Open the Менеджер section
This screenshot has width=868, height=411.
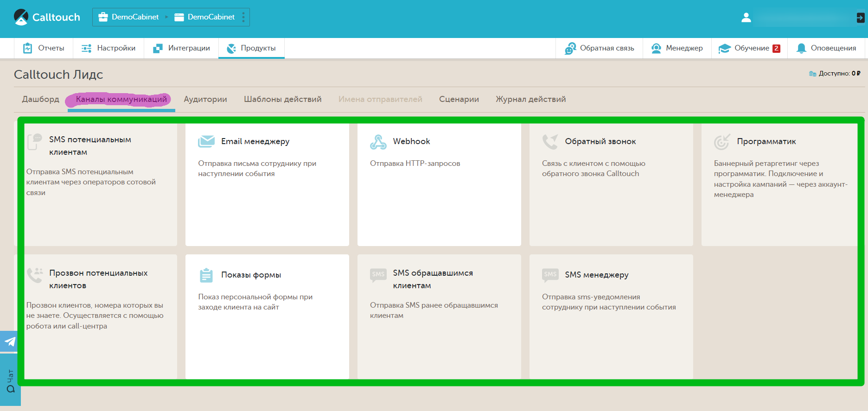[x=677, y=48]
